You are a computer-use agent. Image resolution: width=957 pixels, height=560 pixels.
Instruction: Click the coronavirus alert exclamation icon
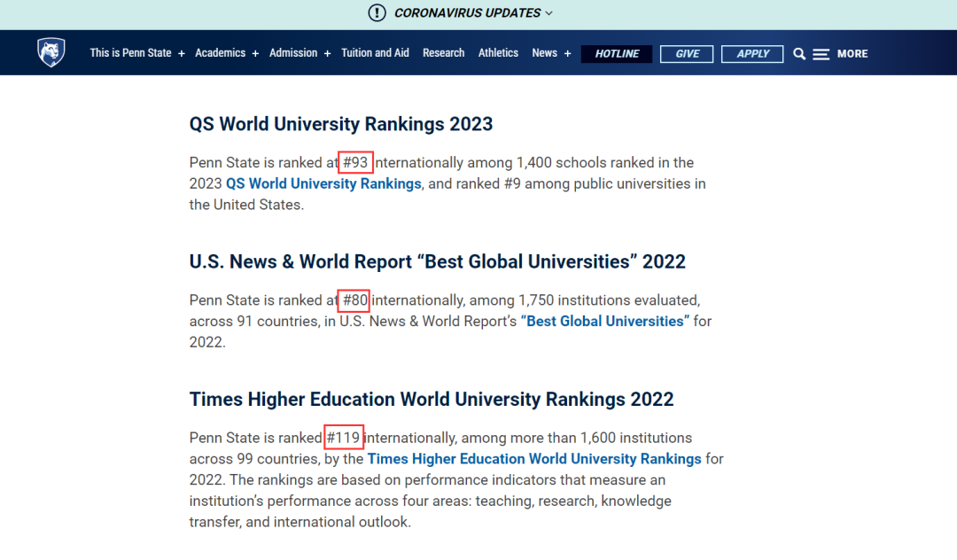[377, 12]
